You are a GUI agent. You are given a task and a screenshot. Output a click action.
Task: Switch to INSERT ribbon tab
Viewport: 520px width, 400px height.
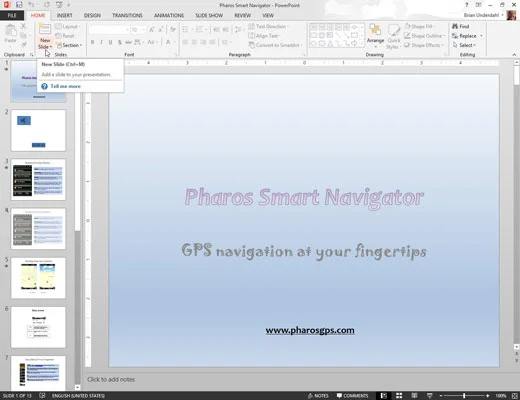coord(65,15)
